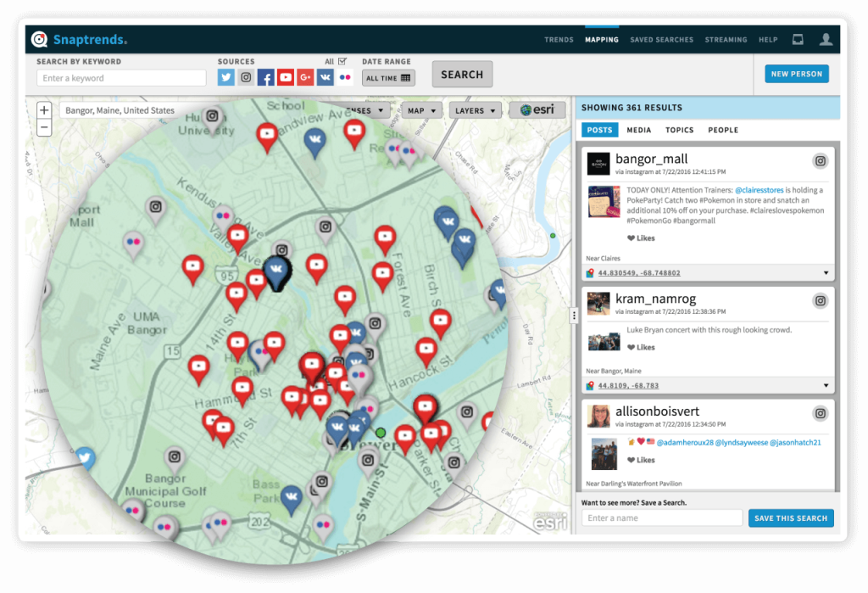This screenshot has height=593, width=868.
Task: Select the Twitter source icon
Action: coord(225,77)
